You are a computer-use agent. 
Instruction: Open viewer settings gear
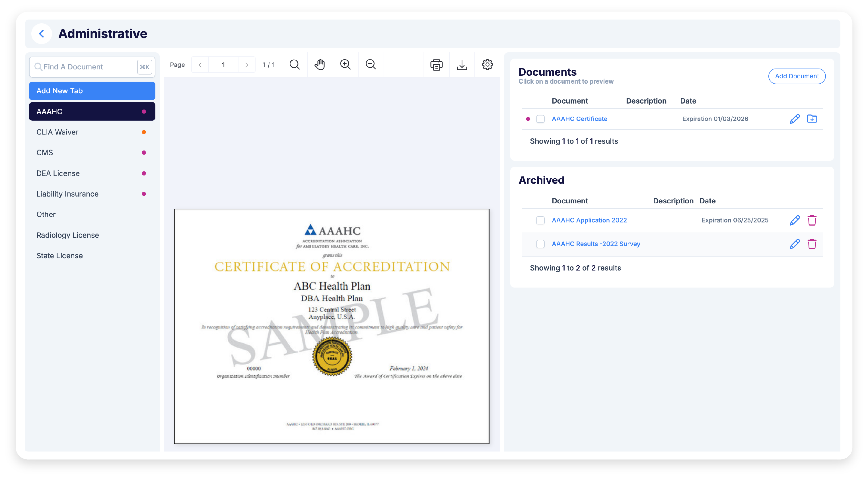[487, 64]
